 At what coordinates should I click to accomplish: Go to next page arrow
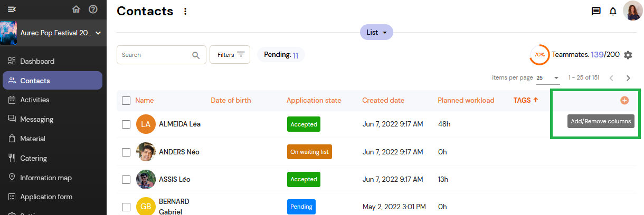click(628, 78)
